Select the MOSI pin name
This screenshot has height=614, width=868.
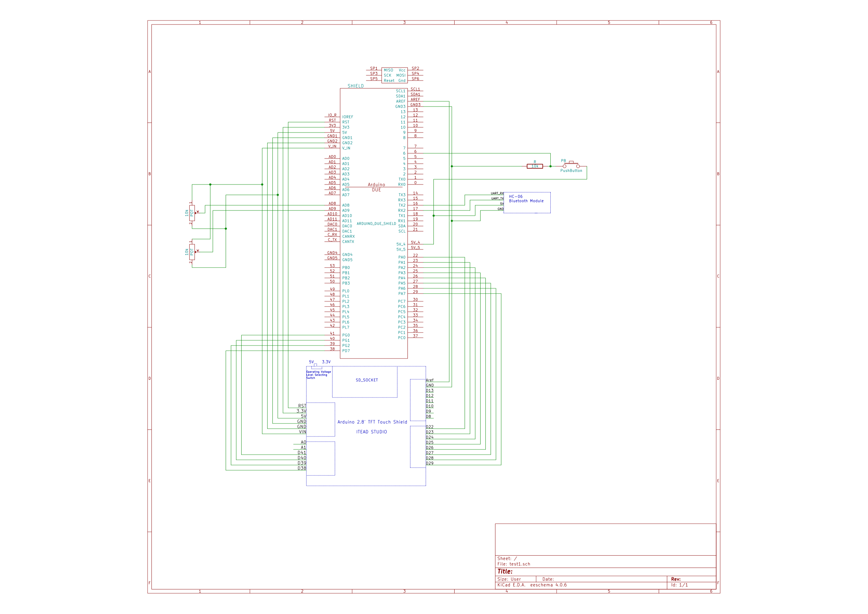tap(401, 76)
